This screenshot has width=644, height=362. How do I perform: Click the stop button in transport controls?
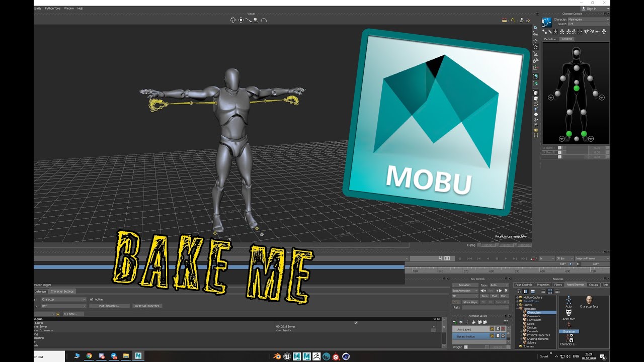(x=497, y=258)
